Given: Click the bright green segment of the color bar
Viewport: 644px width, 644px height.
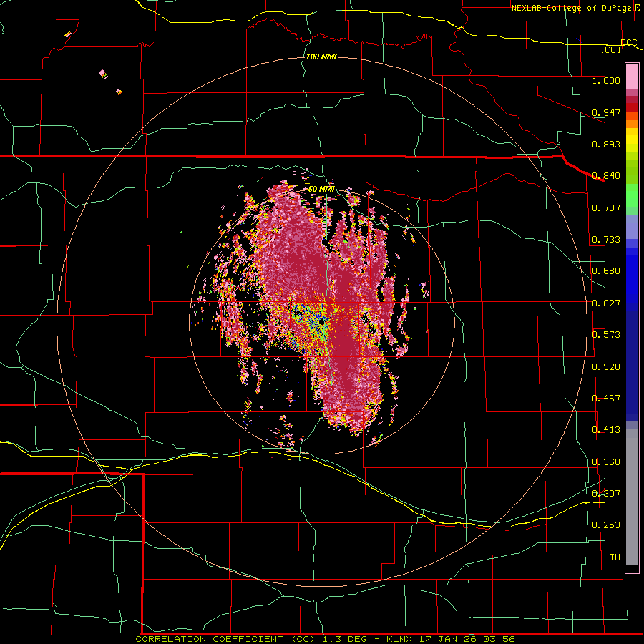Looking at the screenshot, I should tap(632, 195).
